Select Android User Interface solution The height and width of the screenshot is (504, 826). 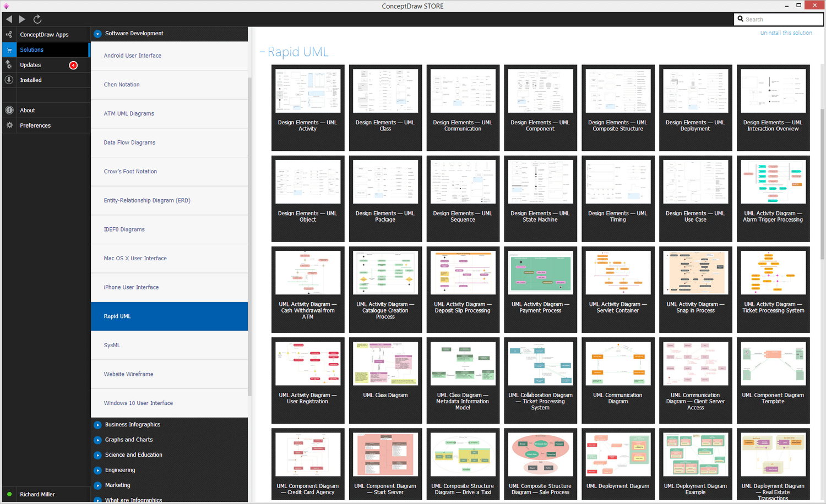(x=169, y=56)
